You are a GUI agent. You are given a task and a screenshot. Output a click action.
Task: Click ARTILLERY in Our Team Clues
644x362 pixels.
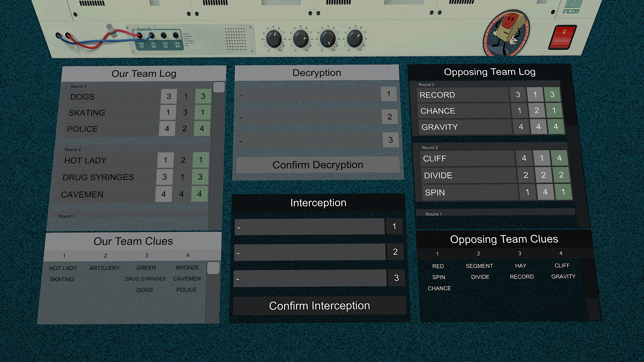105,268
